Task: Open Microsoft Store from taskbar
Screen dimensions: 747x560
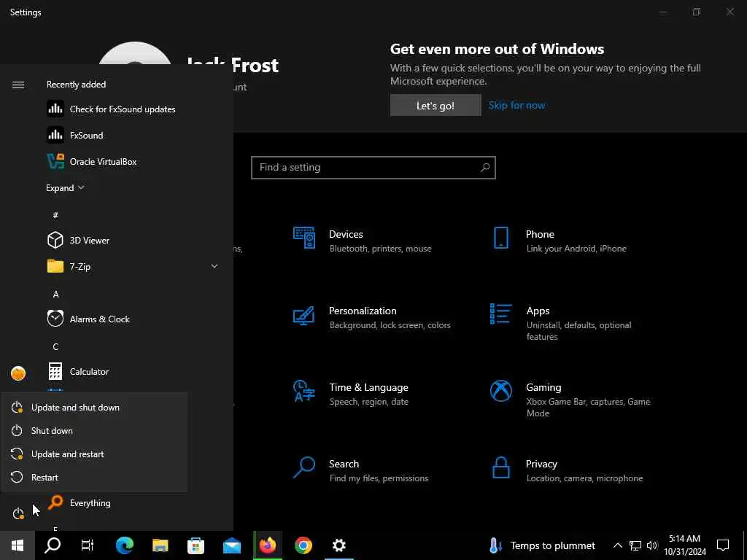Action: coord(196,545)
